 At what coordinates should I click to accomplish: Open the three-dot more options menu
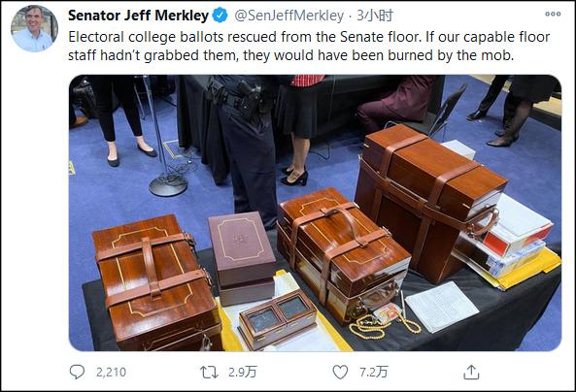553,14
